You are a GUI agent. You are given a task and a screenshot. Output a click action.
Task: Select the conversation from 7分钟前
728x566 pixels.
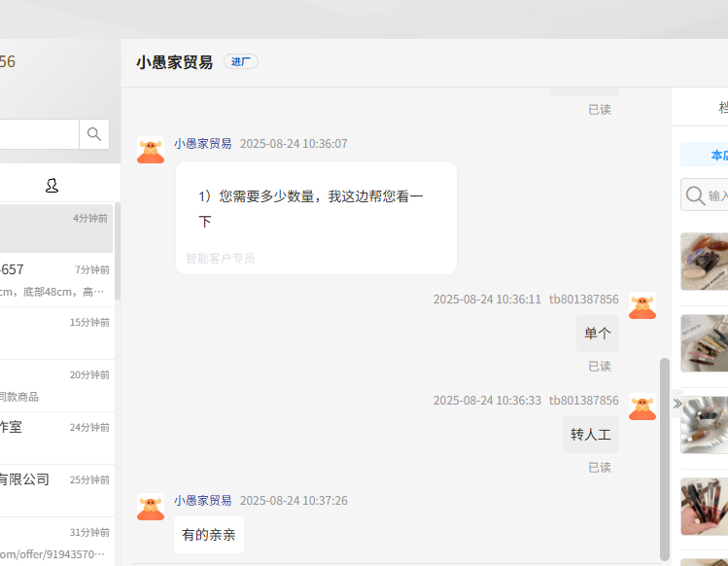point(56,278)
